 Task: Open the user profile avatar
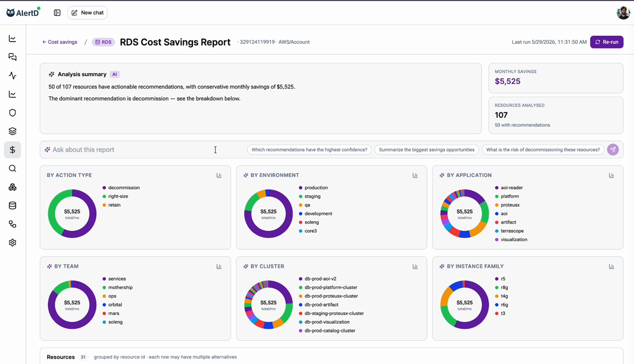(x=623, y=13)
